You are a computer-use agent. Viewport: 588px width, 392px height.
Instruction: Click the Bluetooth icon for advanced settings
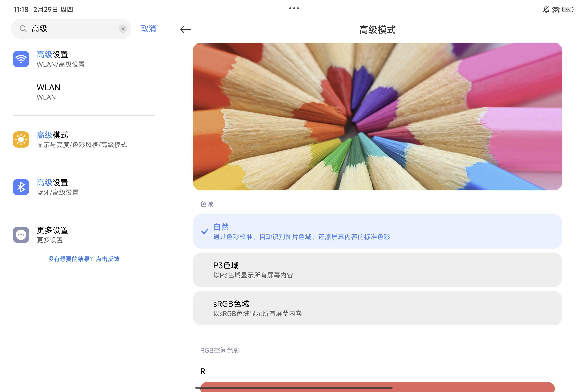(x=21, y=187)
